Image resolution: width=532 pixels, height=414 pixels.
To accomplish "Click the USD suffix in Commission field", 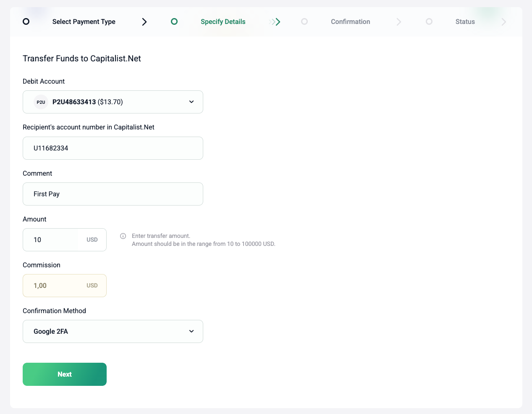I will tap(92, 286).
